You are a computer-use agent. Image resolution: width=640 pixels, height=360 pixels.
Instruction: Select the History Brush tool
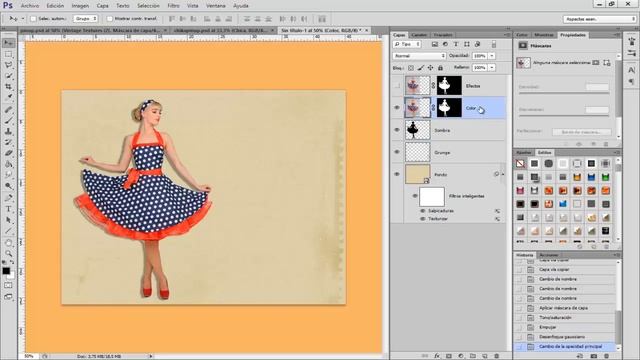pyautogui.click(x=8, y=142)
